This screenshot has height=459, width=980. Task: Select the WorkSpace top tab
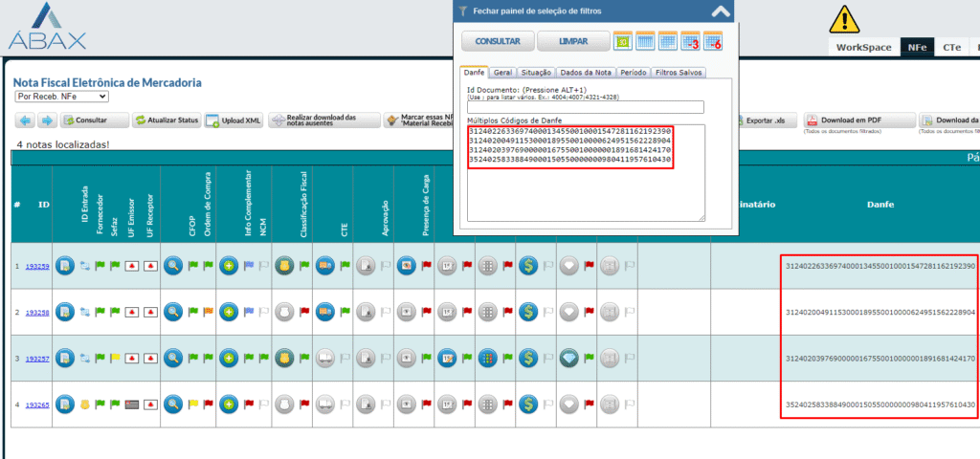click(x=862, y=46)
